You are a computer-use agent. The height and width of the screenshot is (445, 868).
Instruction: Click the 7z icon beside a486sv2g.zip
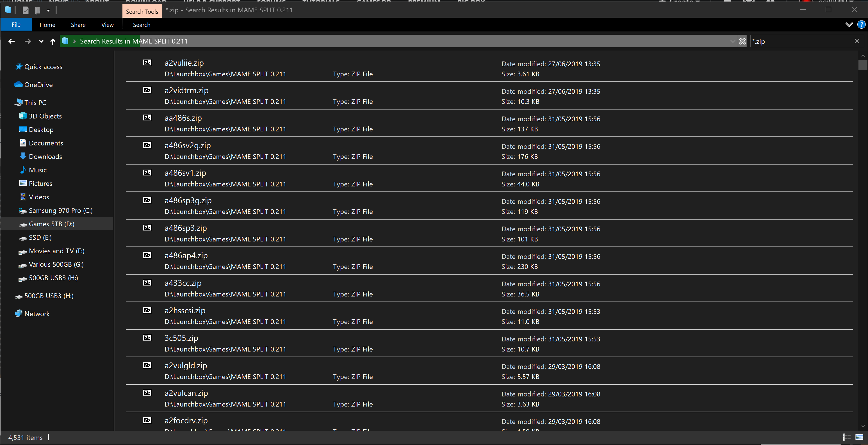pyautogui.click(x=147, y=145)
